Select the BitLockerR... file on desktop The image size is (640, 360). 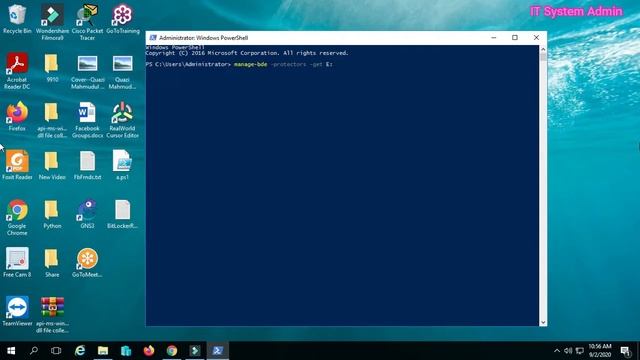coord(122,214)
